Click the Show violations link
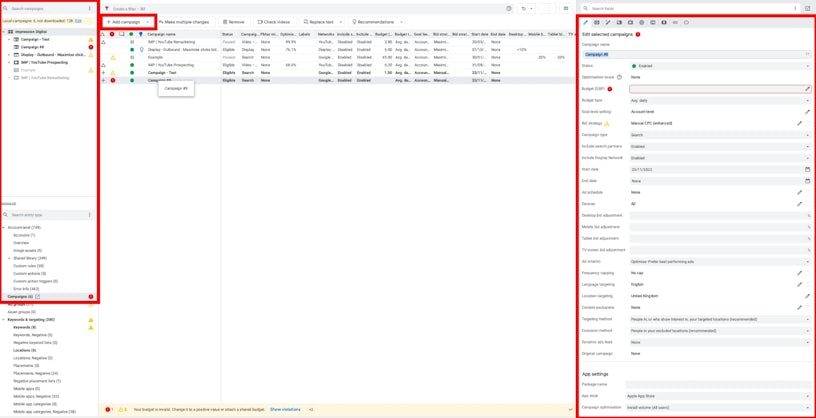 pyautogui.click(x=285, y=409)
